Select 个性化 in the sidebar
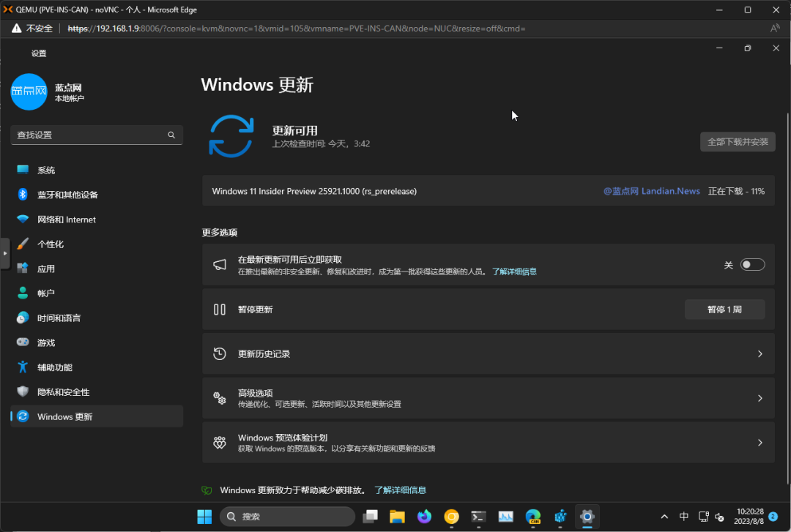 [x=97, y=244]
